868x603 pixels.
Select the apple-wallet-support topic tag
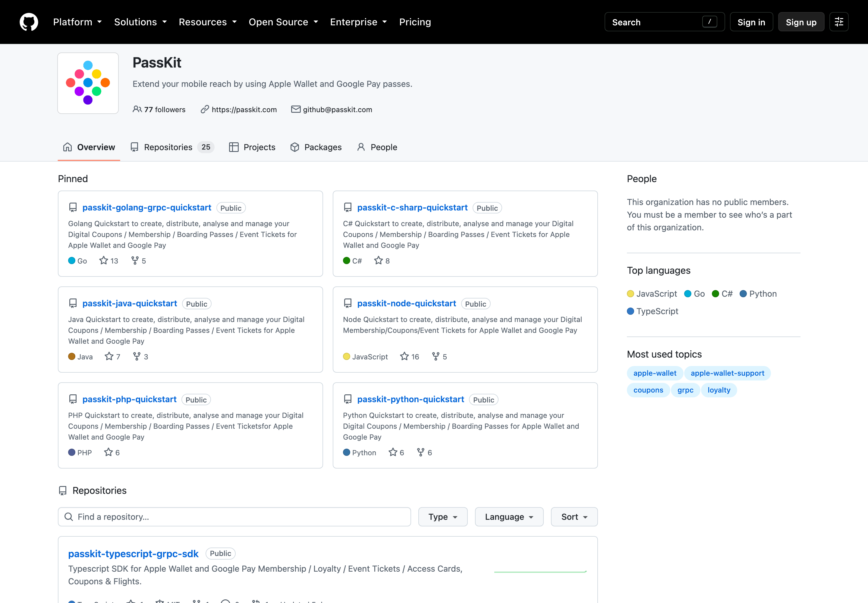pos(728,373)
